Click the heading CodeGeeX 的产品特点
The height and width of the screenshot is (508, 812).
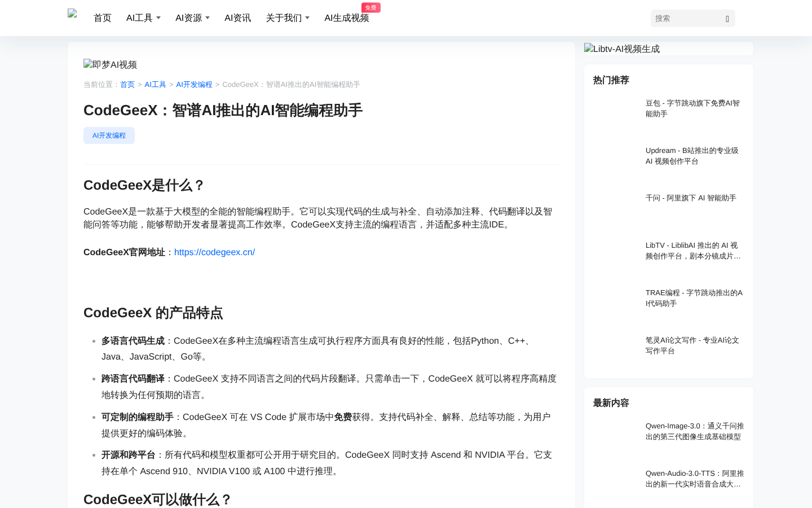[x=153, y=313]
